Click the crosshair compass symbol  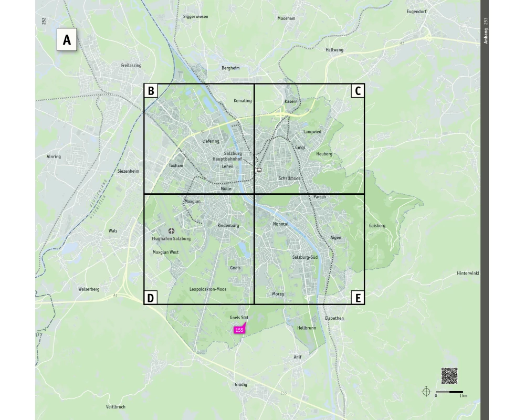coord(426,392)
